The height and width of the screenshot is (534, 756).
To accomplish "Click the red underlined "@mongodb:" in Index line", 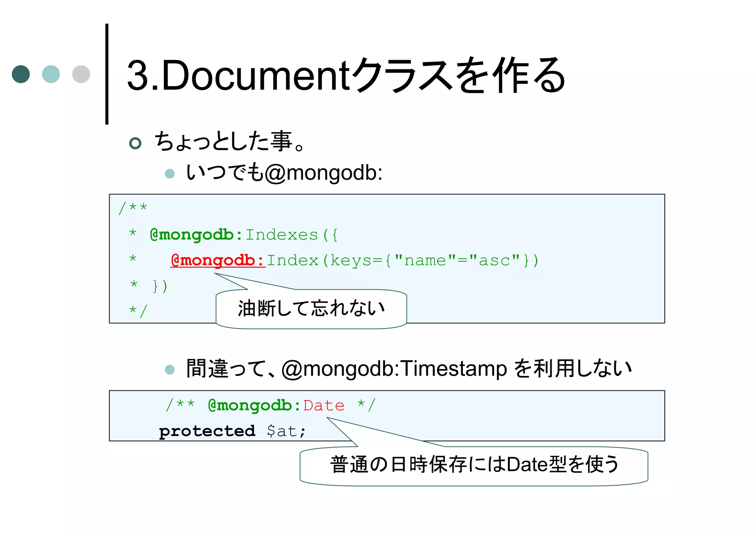I will [218, 261].
